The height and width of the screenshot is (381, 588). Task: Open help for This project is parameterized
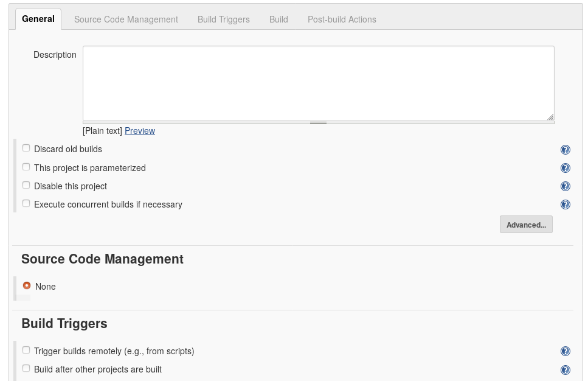565,168
